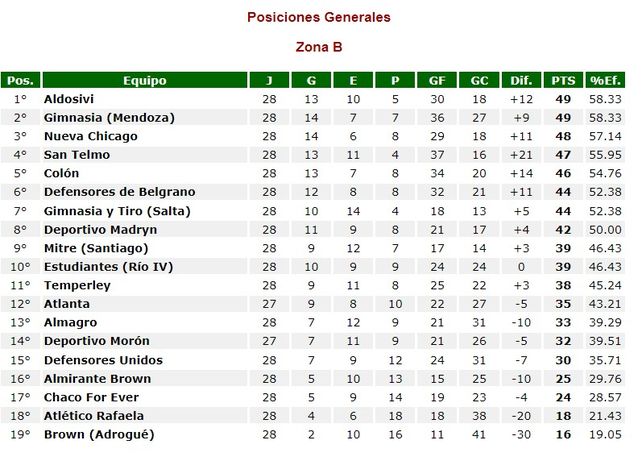The image size is (642, 461).
Task: Click Atlético Rafaela team name
Action: tap(94, 416)
